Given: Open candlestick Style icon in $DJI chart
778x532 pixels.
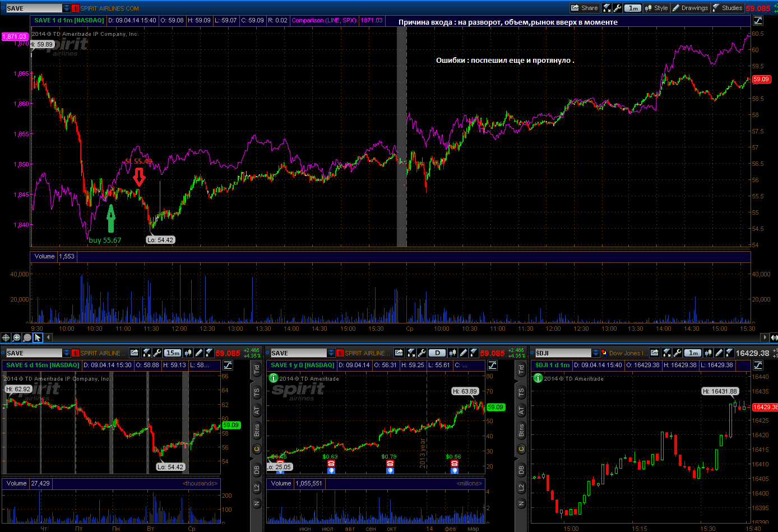Looking at the screenshot, I should [x=708, y=353].
